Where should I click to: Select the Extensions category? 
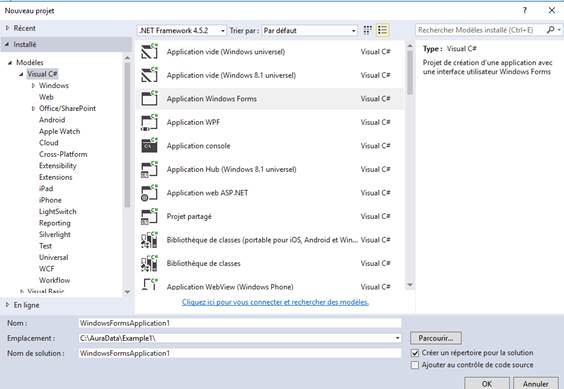(55, 177)
